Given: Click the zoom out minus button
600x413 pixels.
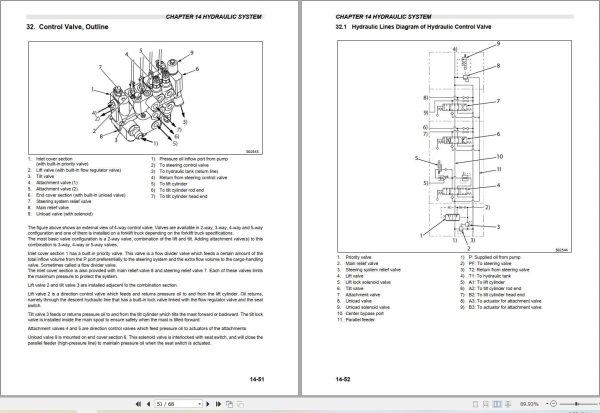Looking at the screenshot, I should pyautogui.click(x=553, y=404).
